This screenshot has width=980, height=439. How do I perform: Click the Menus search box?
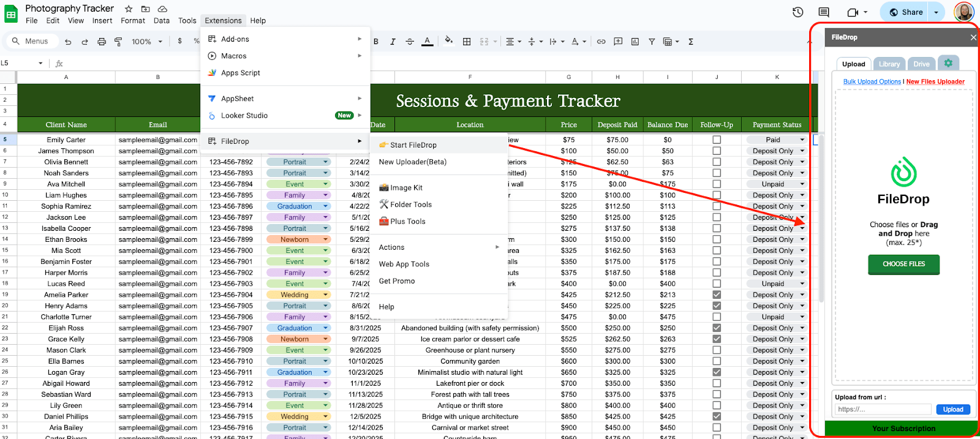pos(32,41)
